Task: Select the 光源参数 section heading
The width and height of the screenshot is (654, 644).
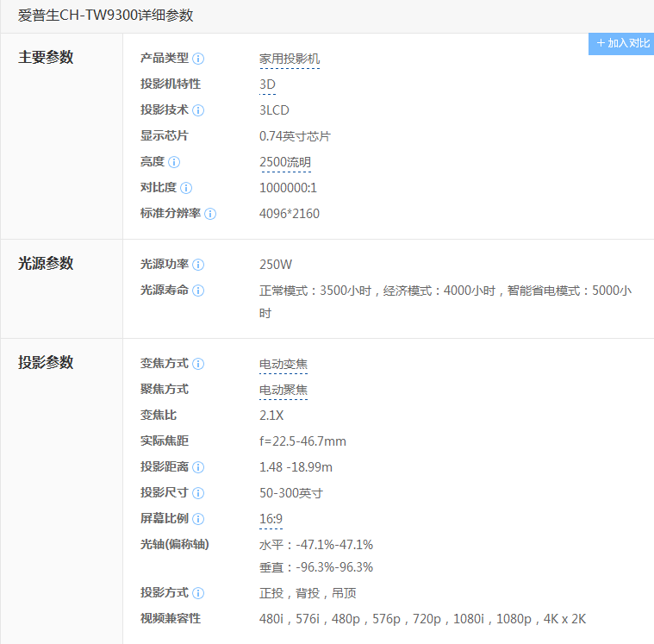Action: pyautogui.click(x=46, y=263)
